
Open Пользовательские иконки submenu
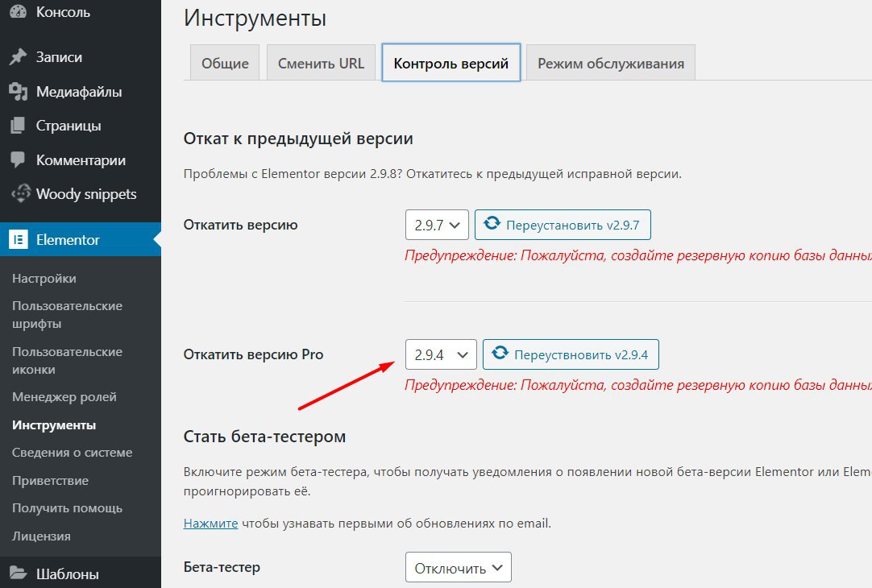pos(67,361)
